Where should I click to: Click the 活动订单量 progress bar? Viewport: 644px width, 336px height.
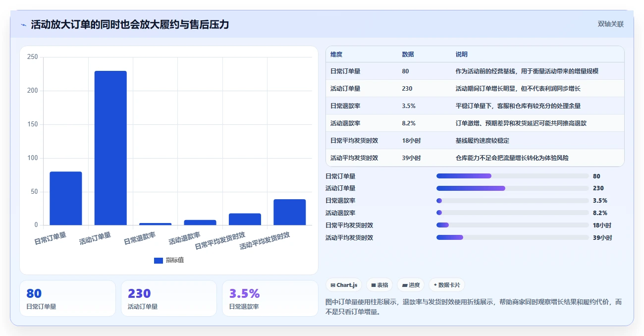[513, 188]
